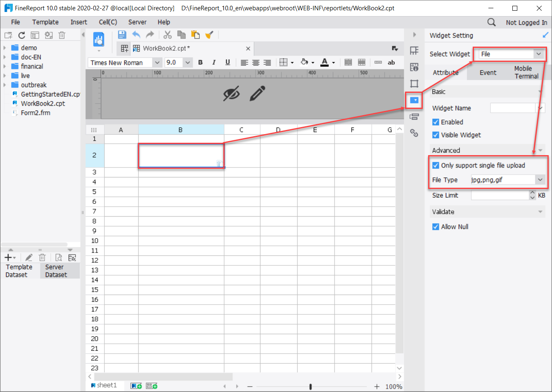Apply bold formatting with the B button
Viewport: 552px width, 392px height.
200,62
